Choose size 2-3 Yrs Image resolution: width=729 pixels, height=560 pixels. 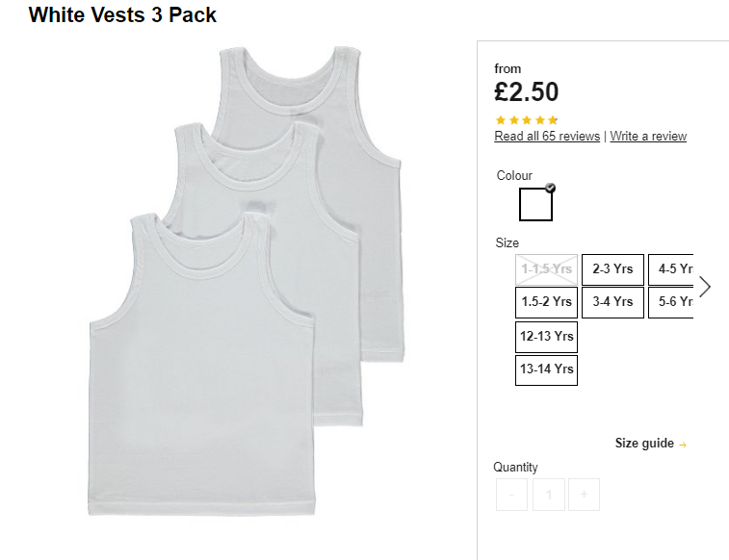pos(612,269)
